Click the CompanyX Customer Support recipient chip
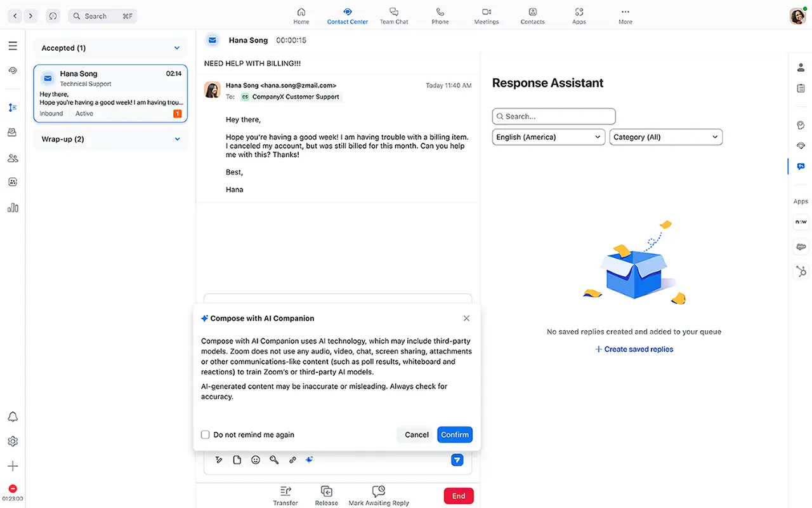 click(x=291, y=97)
